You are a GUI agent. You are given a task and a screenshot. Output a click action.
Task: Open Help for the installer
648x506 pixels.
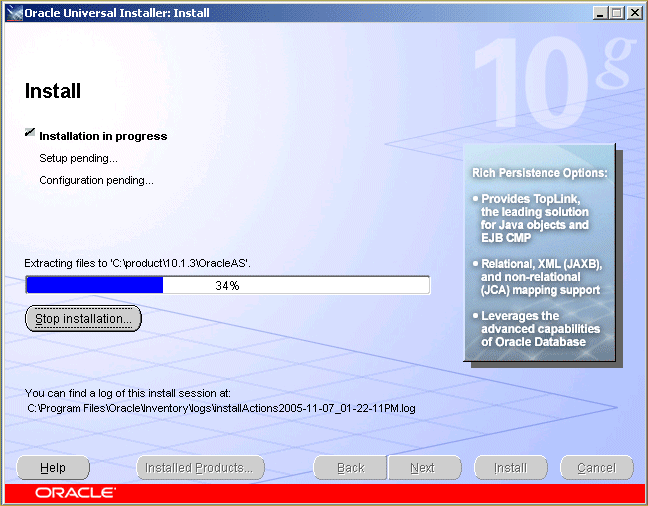[53, 468]
